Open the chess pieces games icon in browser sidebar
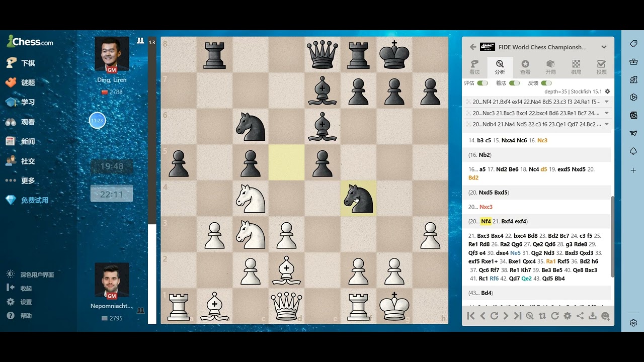644x362 pixels. pyautogui.click(x=633, y=79)
